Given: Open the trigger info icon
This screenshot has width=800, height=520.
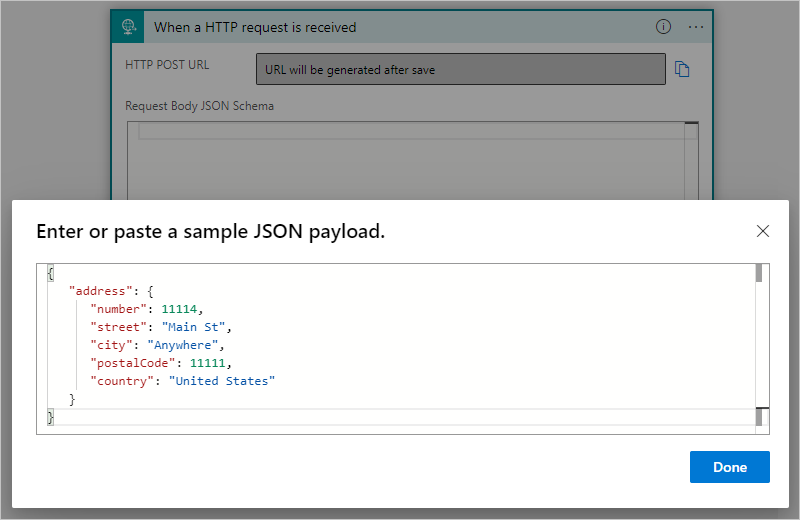Looking at the screenshot, I should tap(663, 27).
